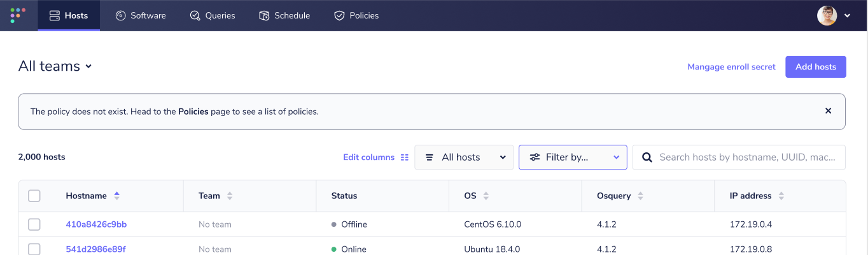Click Manage enroll secret link
The width and height of the screenshot is (868, 255).
731,67
